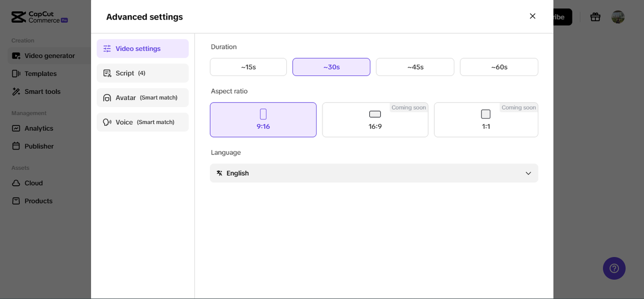This screenshot has width=644, height=299.
Task: Choose the ~45s duration option
Action: pos(415,67)
